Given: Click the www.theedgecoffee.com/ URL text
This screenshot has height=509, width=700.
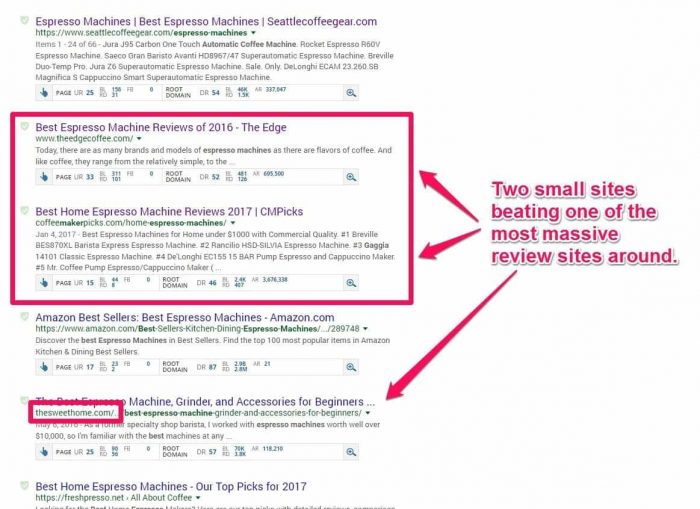Looking at the screenshot, I should click(x=84, y=139).
